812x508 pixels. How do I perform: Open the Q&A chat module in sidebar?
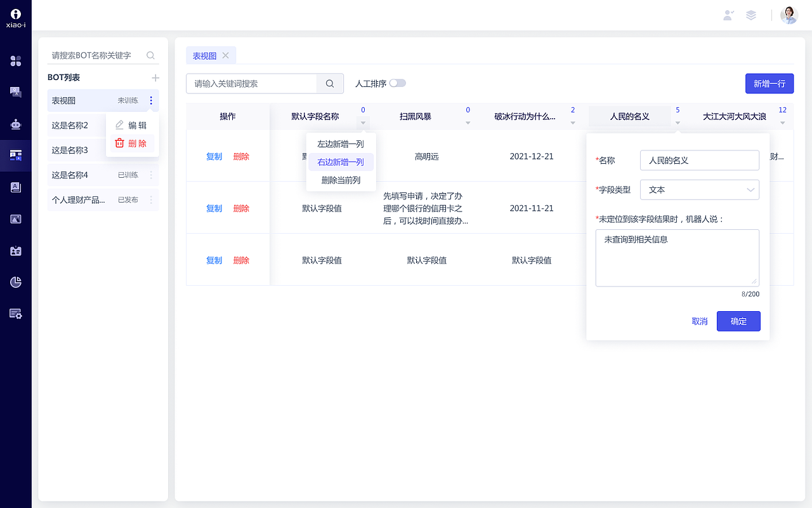pyautogui.click(x=16, y=91)
